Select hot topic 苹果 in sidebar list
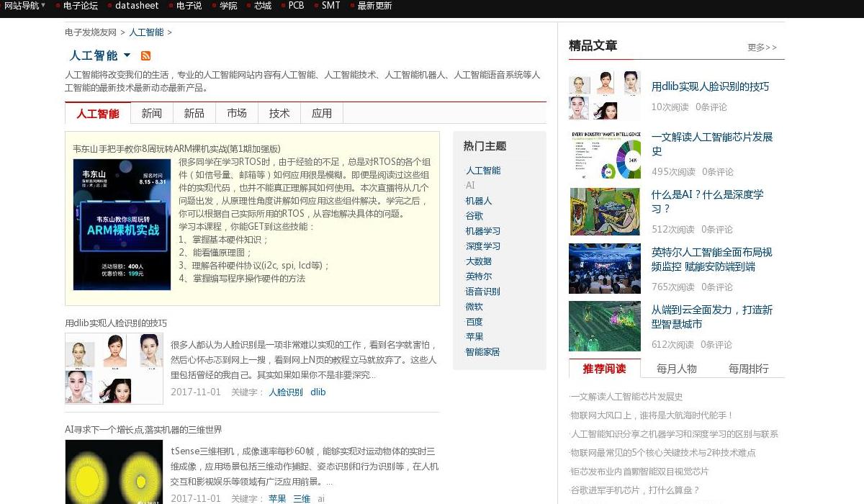 474,337
